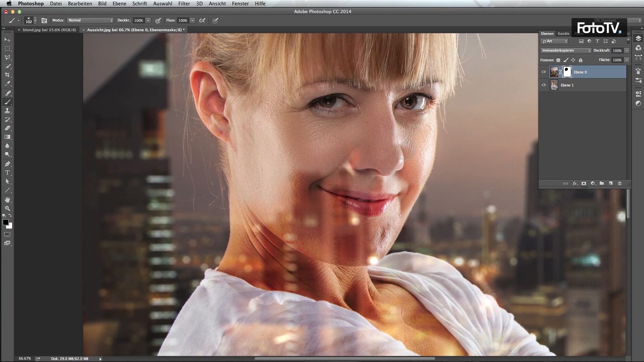
Task: Select the Clone Stamp tool
Action: [7, 111]
